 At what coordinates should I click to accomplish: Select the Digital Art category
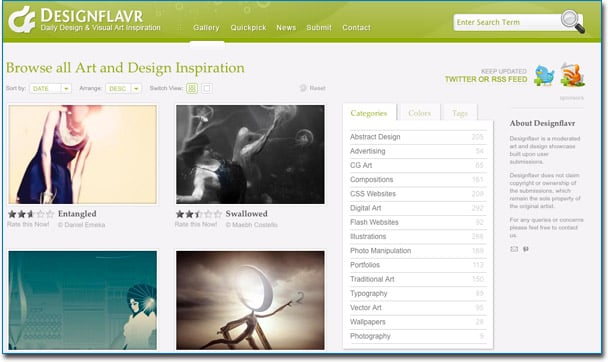417,208
